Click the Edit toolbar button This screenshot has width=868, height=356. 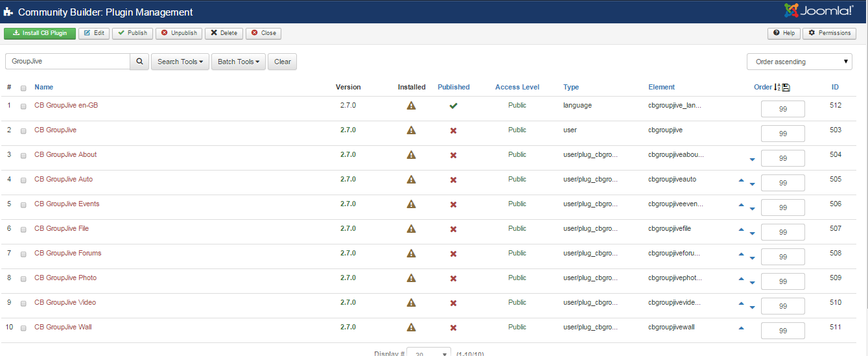(94, 33)
